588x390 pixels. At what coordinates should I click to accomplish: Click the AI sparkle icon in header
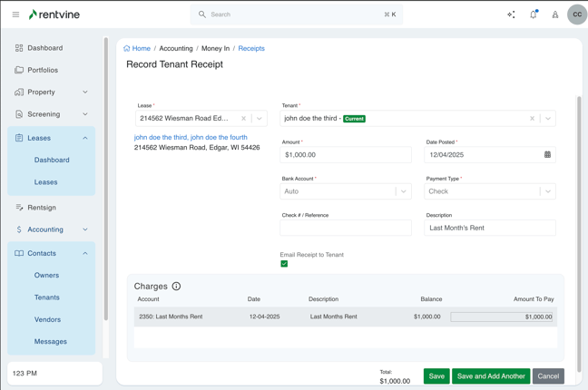pos(511,15)
